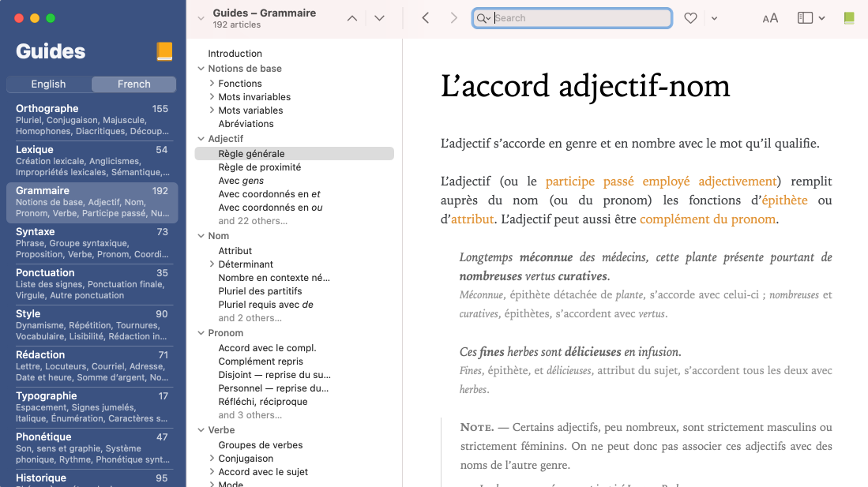868x487 pixels.
Task: Open the Règle de proximité article
Action: (259, 167)
